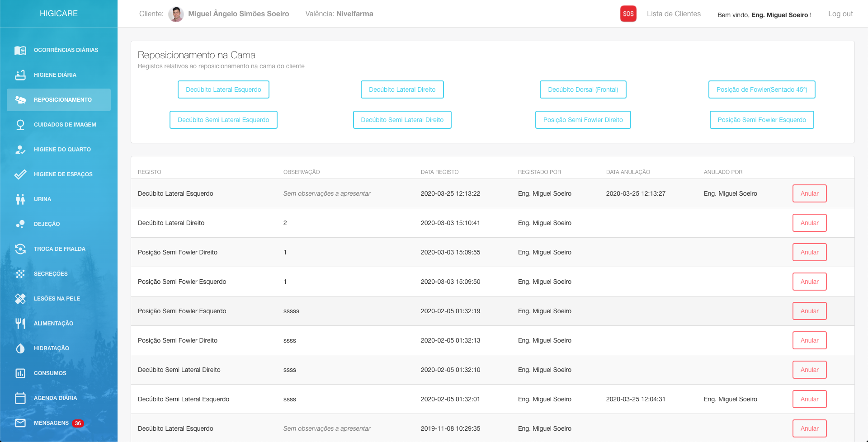This screenshot has width=868, height=442.
Task: Click the REGISTADO POR column header
Action: point(539,172)
